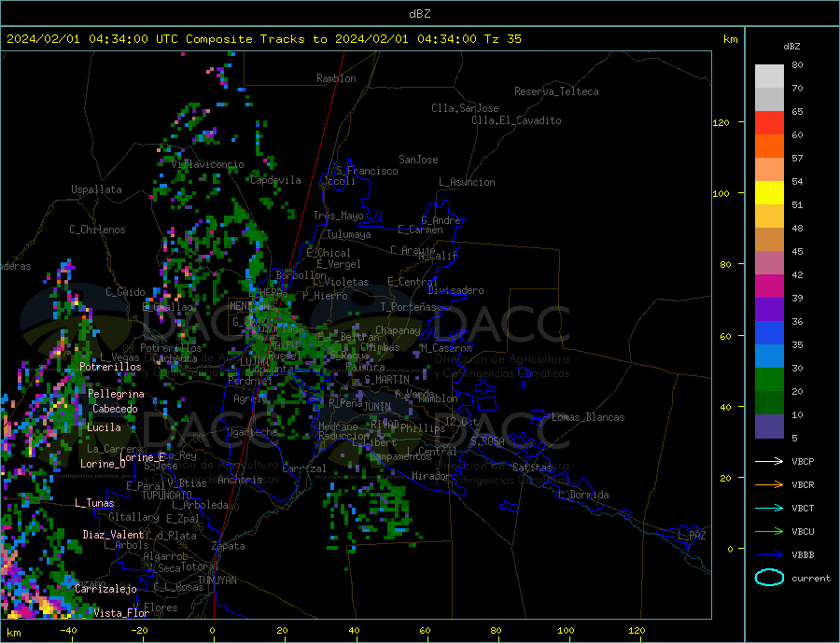Click the 'Reserva_Telteca' map label

tap(556, 91)
